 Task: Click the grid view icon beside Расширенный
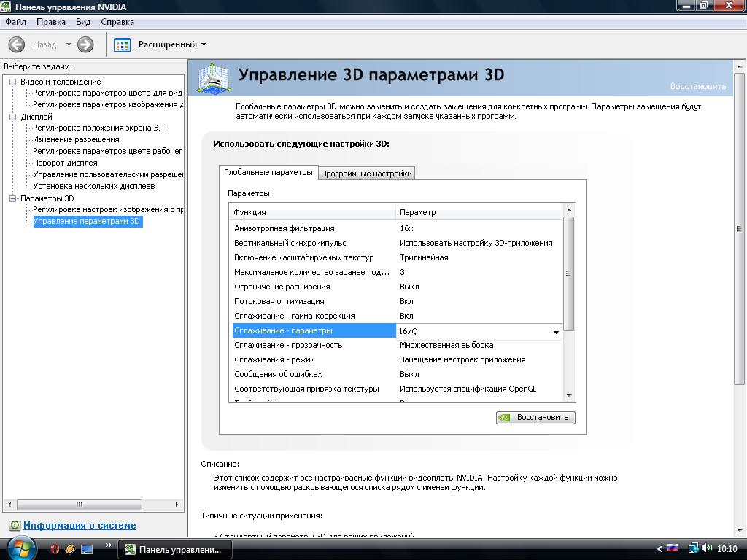[x=122, y=44]
